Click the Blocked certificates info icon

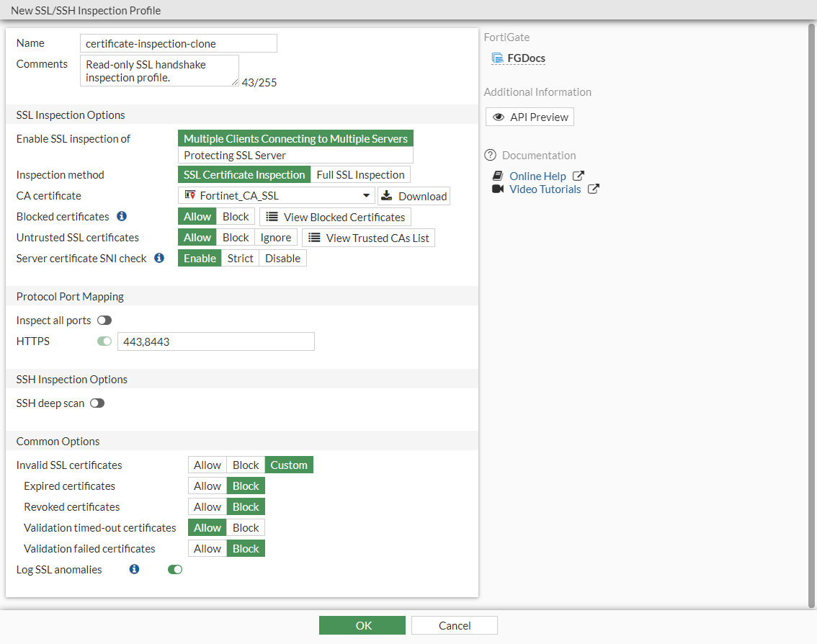point(122,216)
